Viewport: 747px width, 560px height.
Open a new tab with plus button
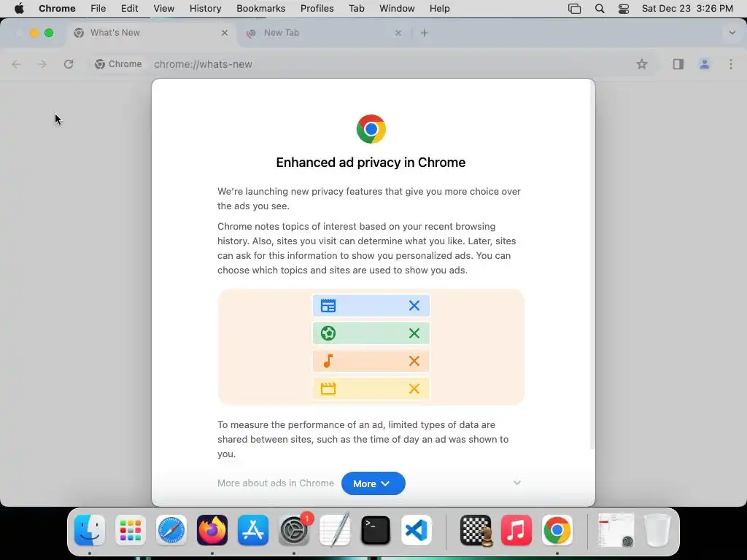[425, 33]
